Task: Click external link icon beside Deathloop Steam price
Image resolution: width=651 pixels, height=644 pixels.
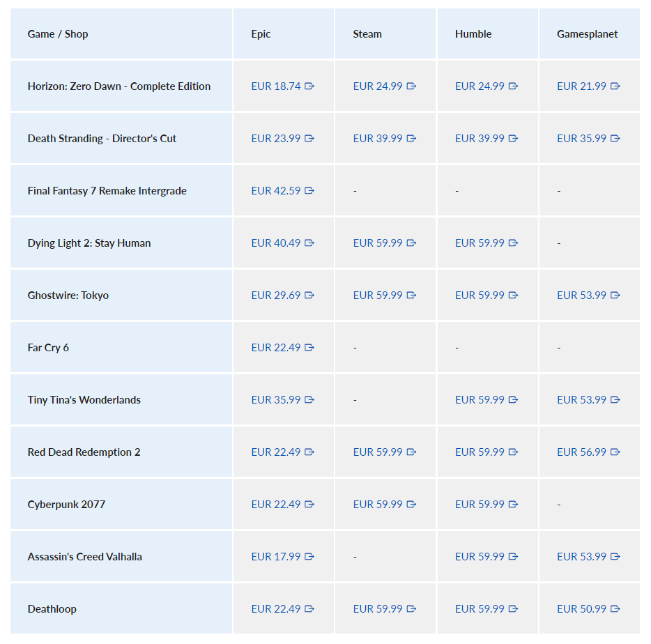Action: click(411, 609)
